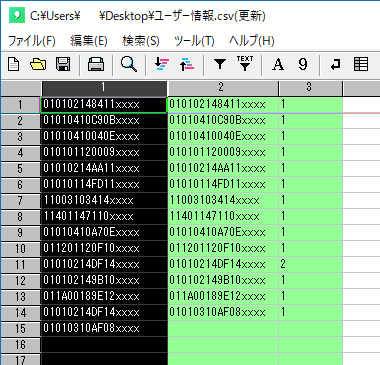Select column header 1
This screenshot has width=380, height=365.
(104, 88)
